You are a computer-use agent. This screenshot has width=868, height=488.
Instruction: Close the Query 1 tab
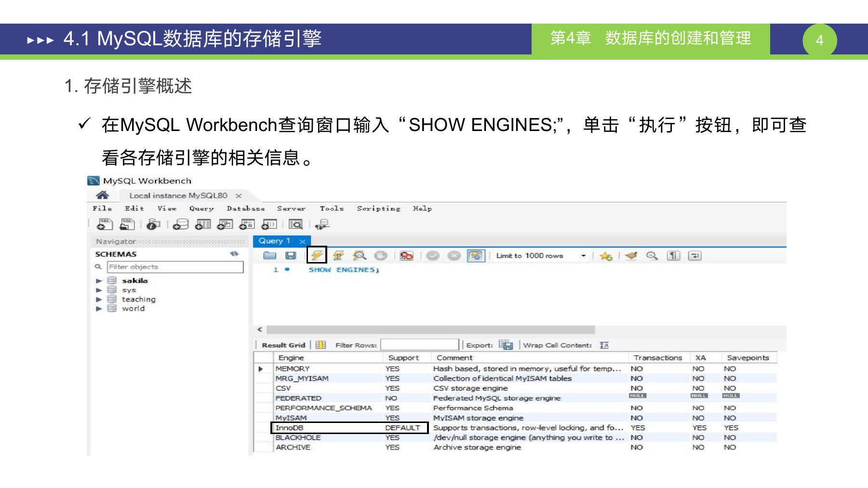coord(302,241)
